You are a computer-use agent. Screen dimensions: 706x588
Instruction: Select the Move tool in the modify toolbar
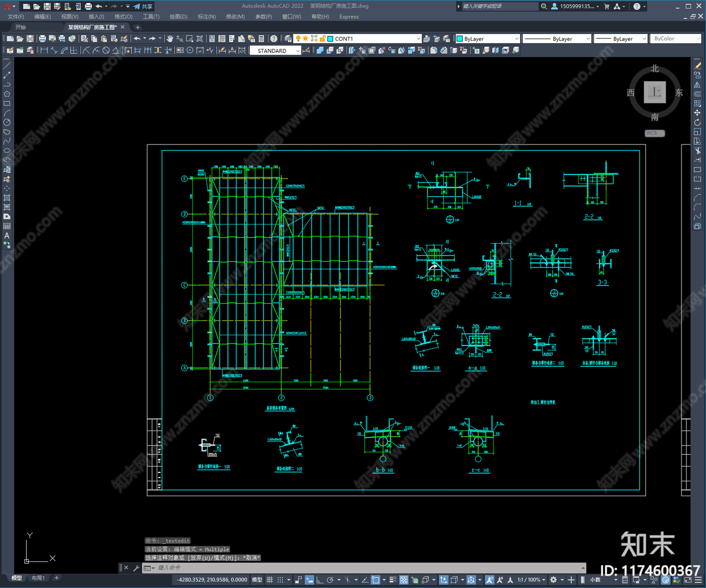(x=697, y=113)
